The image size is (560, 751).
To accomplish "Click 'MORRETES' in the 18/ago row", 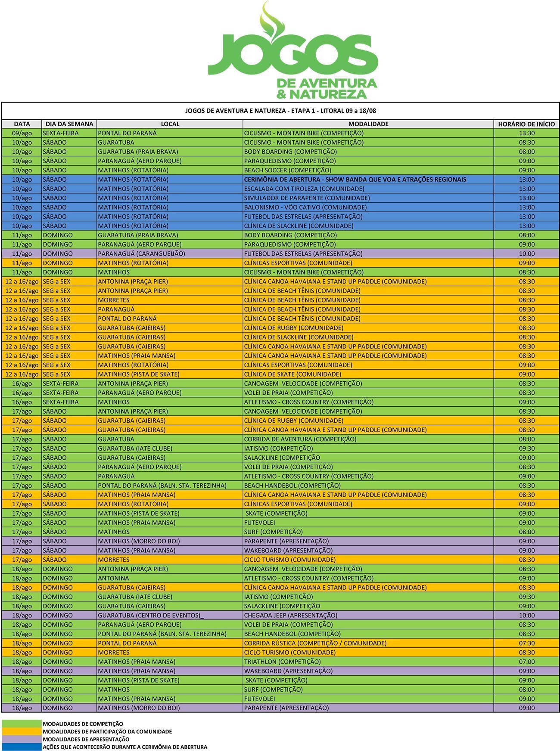I will [170, 652].
